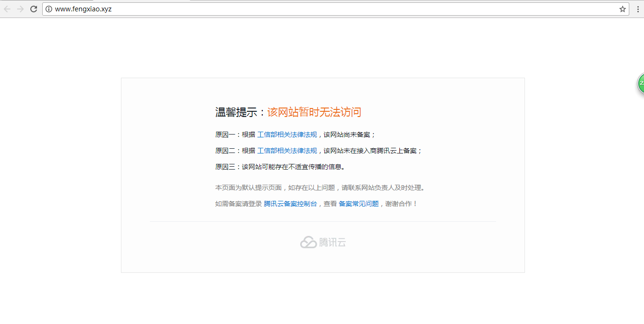
Task: Click text 本页面为默认提示页面
Action: click(248, 188)
